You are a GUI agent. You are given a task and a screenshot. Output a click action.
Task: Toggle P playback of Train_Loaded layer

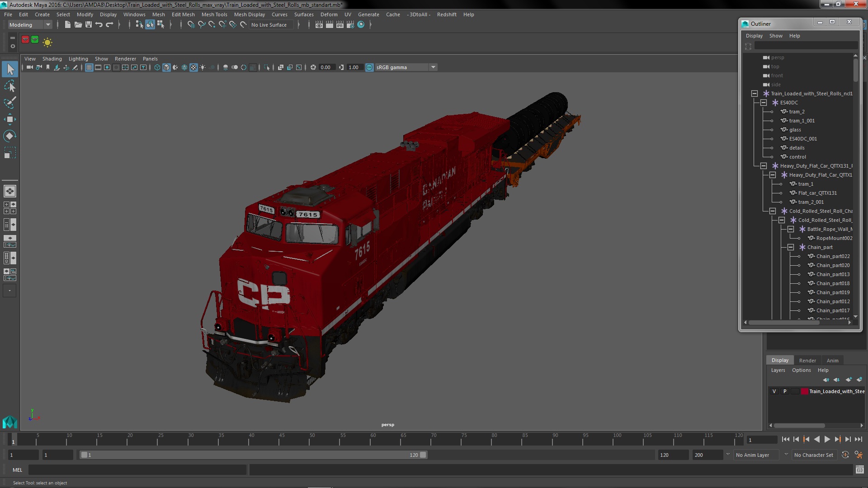785,391
